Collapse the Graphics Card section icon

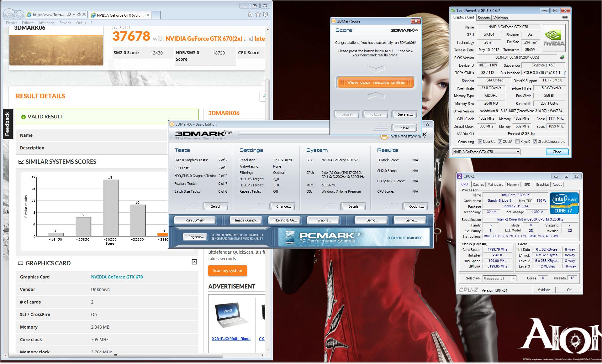pos(194,262)
